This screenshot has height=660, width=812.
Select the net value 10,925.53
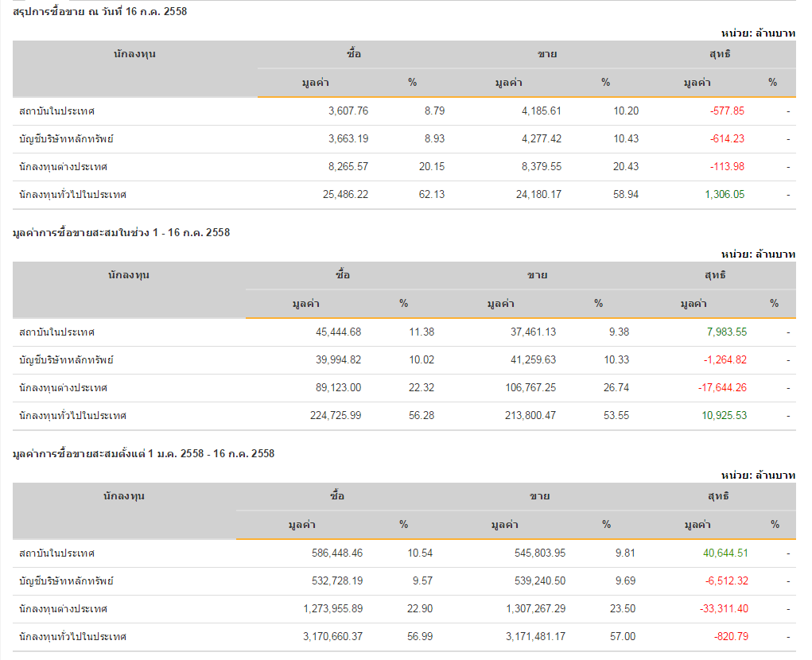pos(720,416)
